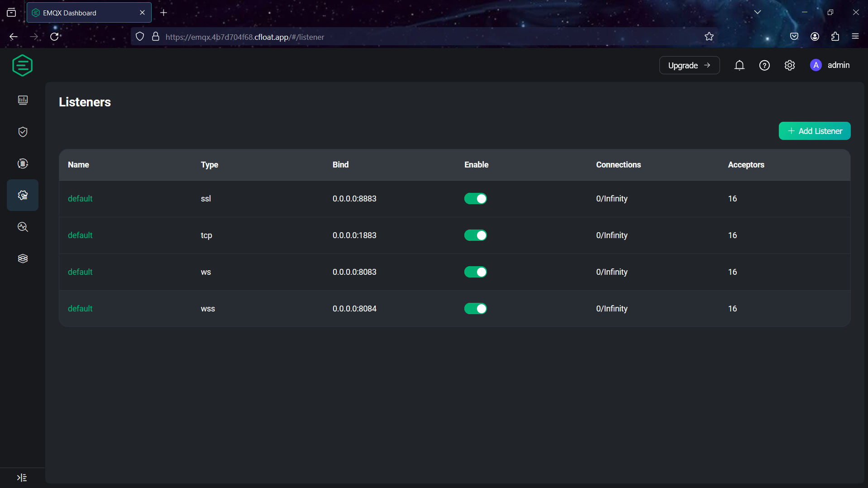Click the bind address 0.0.0.0:1883
Viewport: 868px width, 488px height.
[354, 235]
